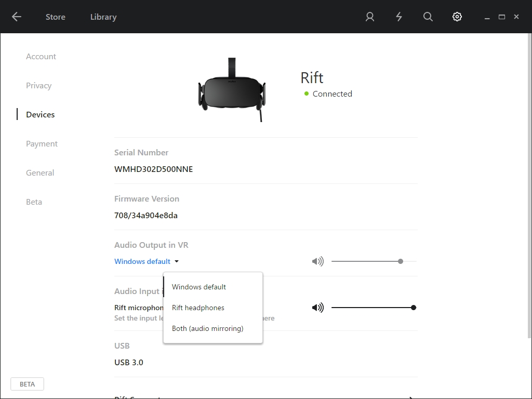Viewport: 532px width, 399px height.
Task: Click the Rift headset image
Action: 232,89
